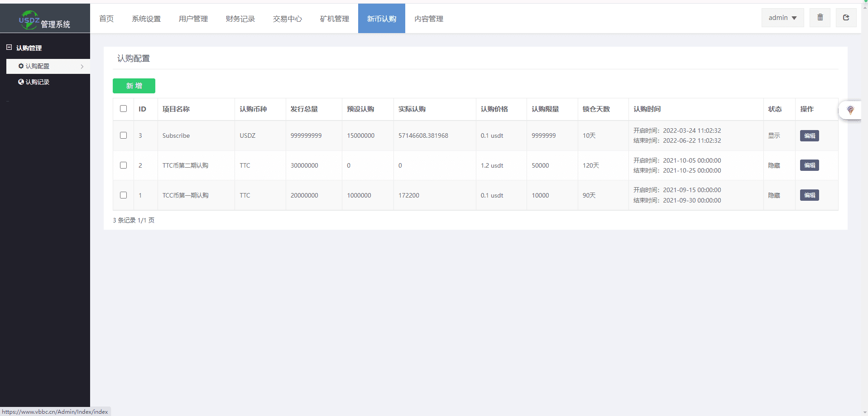The height and width of the screenshot is (416, 868).
Task: Click the logout share icon in header
Action: [x=846, y=18]
